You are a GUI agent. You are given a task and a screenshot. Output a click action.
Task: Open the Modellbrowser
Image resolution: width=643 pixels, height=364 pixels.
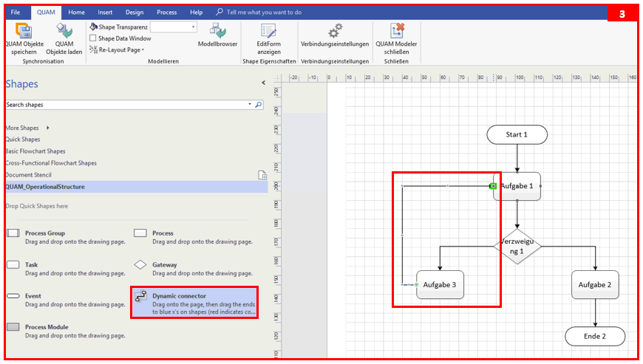217,30
